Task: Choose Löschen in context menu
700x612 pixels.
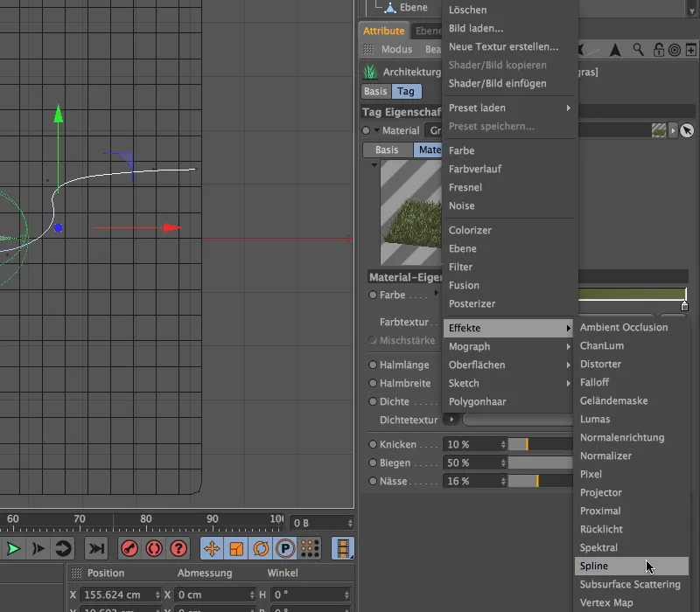Action: click(509, 10)
